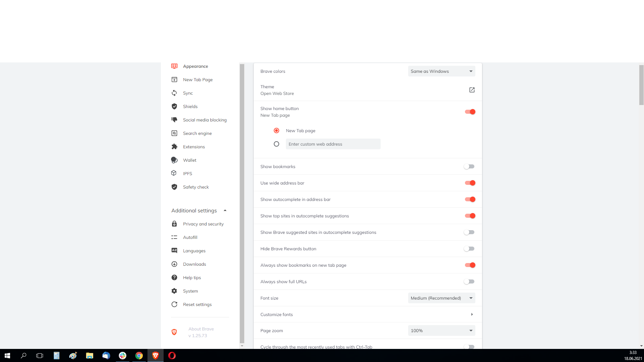Toggle Show autocomplete in address bar
Image resolution: width=644 pixels, height=362 pixels.
pos(470,199)
